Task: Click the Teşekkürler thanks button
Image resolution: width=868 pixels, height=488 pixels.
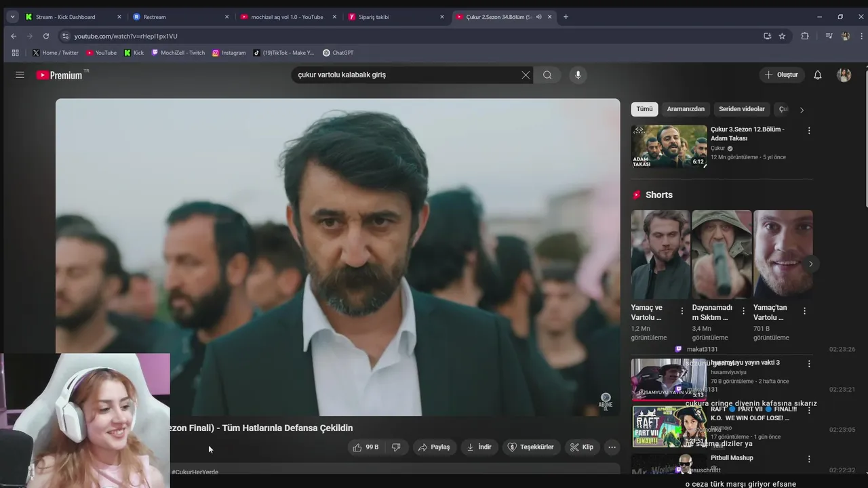Action: coord(531,447)
